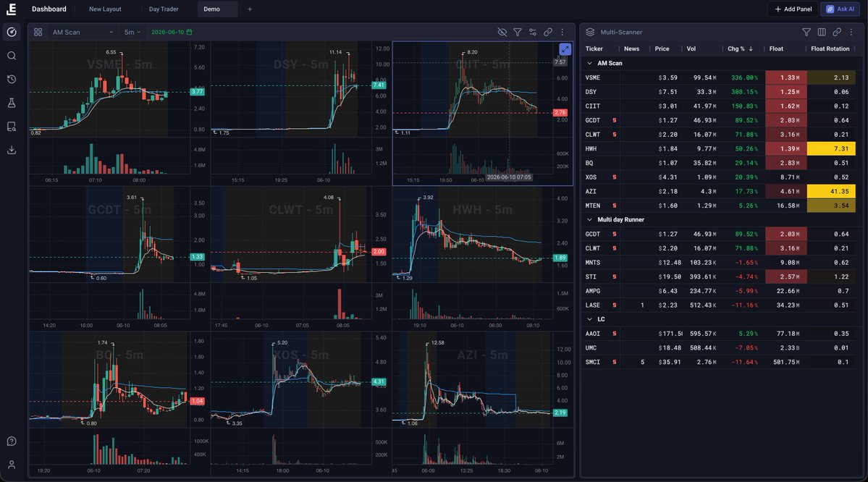Click the news flag icon in GCDT AM Scan row

coord(615,120)
